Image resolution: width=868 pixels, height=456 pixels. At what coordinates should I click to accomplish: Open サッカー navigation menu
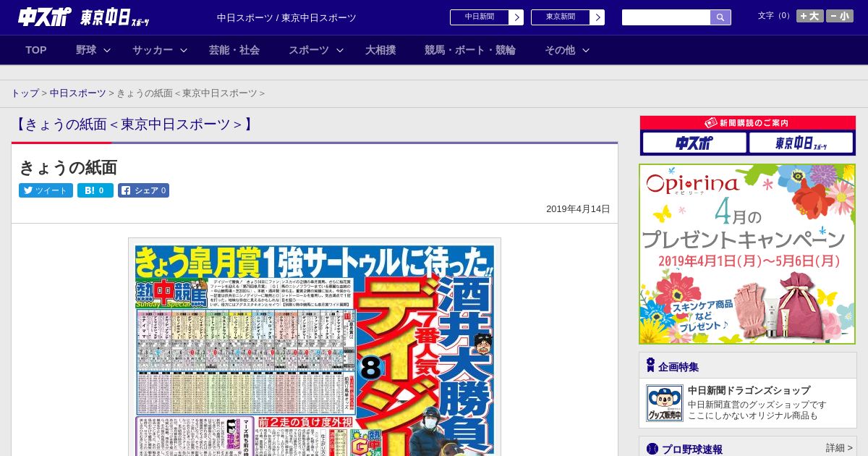click(x=153, y=50)
